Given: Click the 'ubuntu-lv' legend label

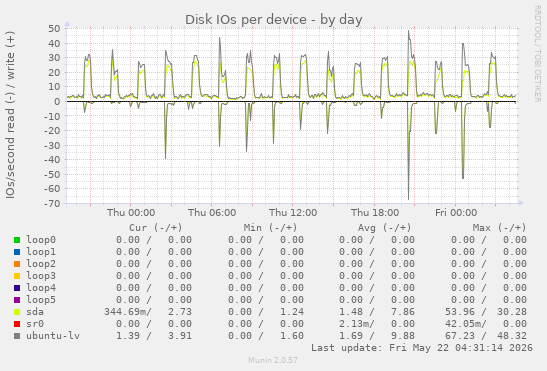Looking at the screenshot, I should [x=53, y=336].
